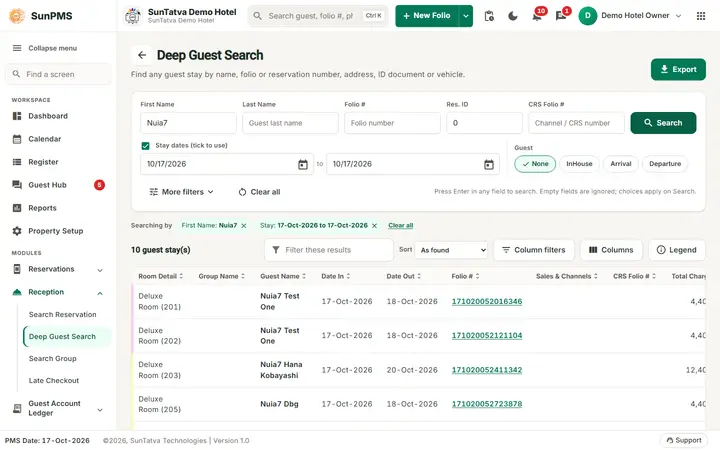
Task: Select the Arrival guest filter chip
Action: (x=621, y=164)
